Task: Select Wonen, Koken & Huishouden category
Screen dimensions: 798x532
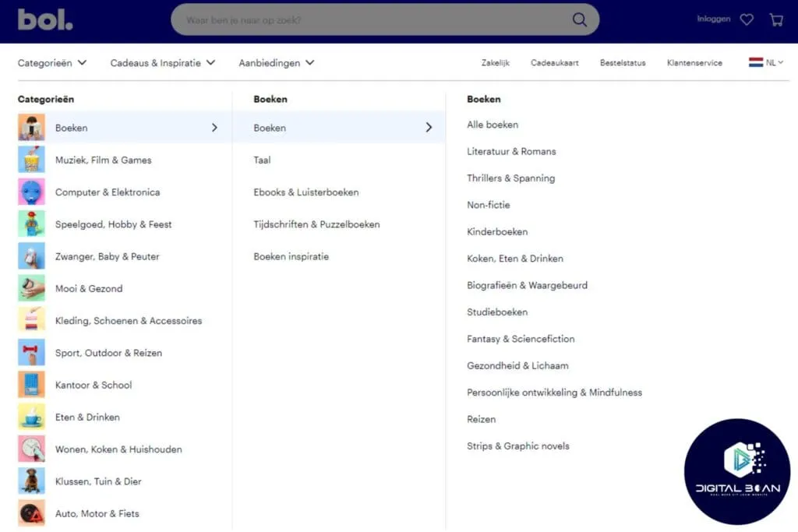Action: point(118,449)
